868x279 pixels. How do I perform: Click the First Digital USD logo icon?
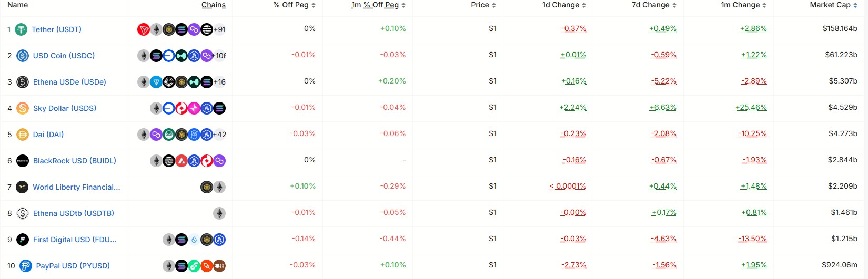[23, 240]
